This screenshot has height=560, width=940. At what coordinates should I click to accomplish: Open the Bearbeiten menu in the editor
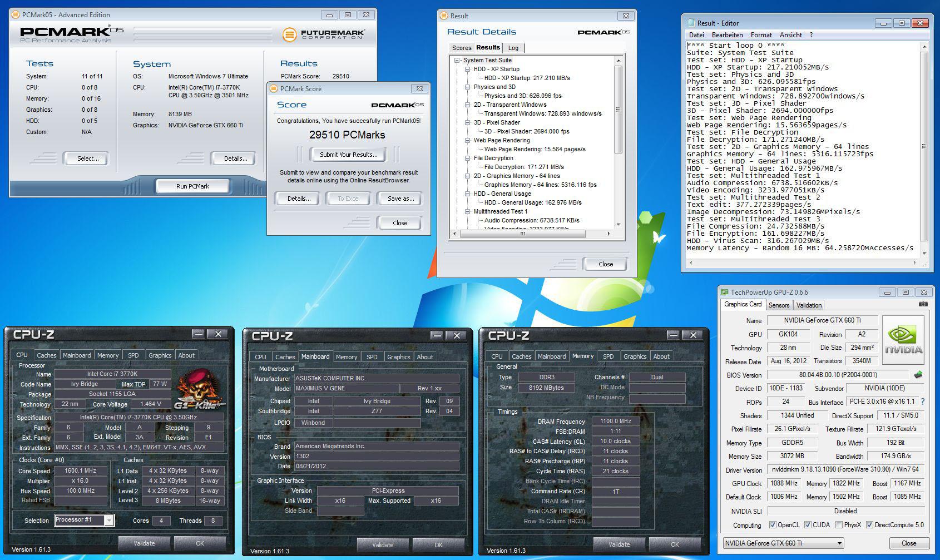(727, 35)
